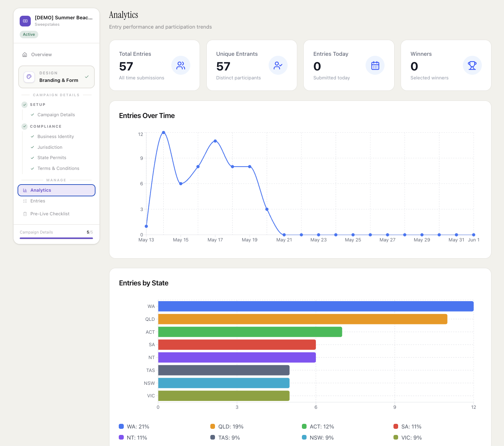
Task: Open Pre-Live Checklist
Action: 57,214
